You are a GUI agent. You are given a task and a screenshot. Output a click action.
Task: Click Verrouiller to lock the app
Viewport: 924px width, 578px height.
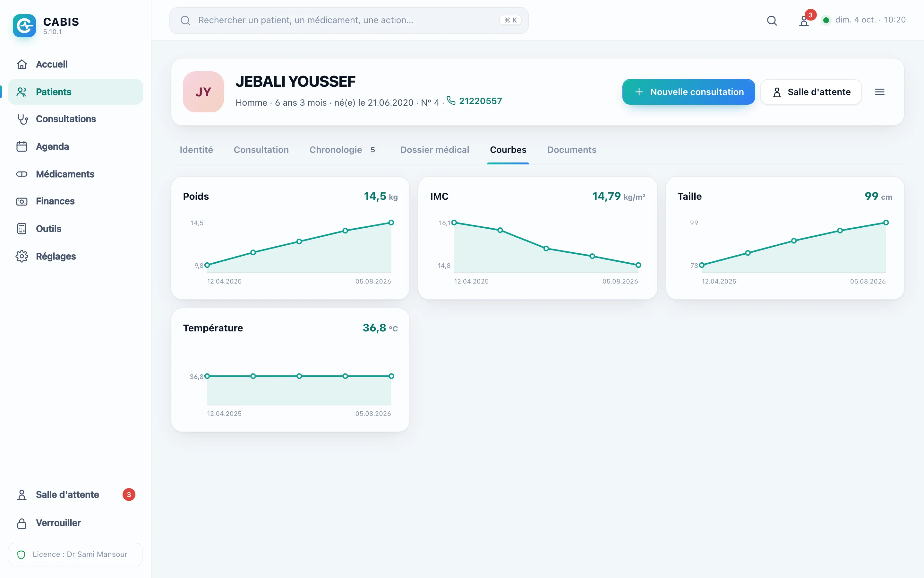point(75,523)
